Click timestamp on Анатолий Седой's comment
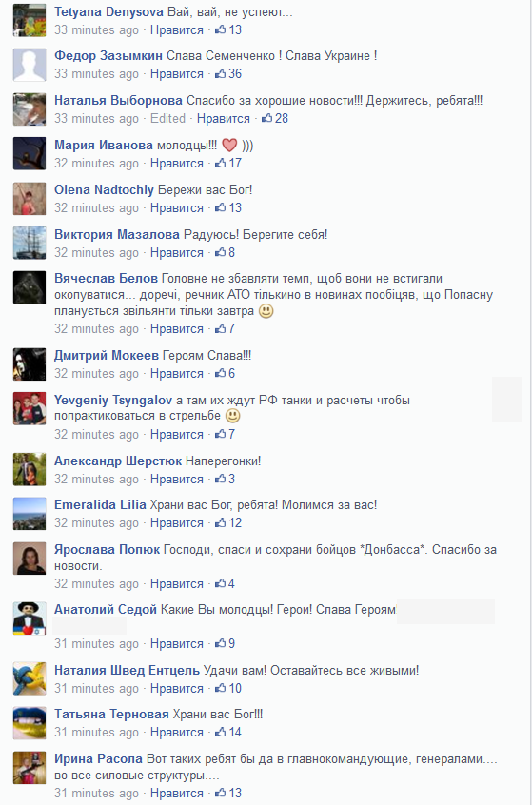The width and height of the screenshot is (532, 805). pos(96,644)
